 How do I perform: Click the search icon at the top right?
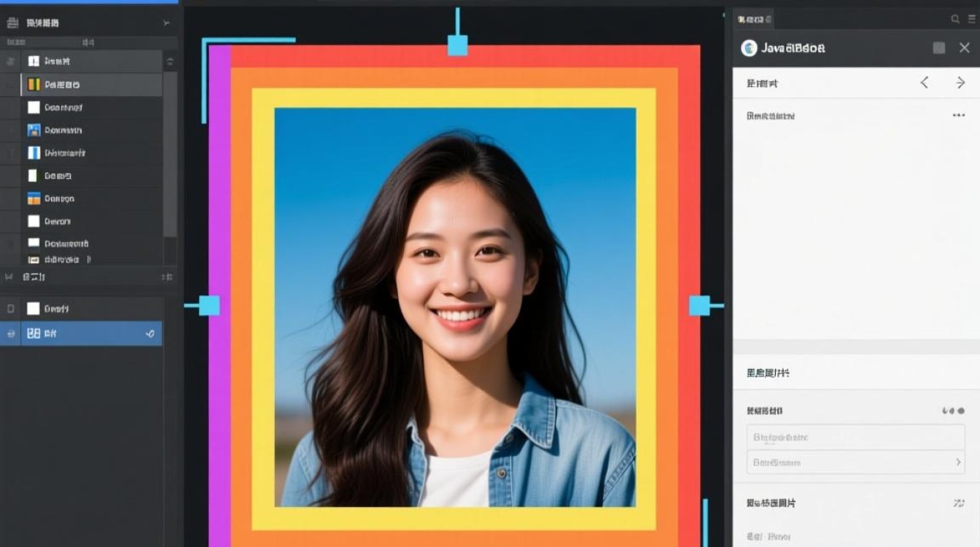pos(956,18)
